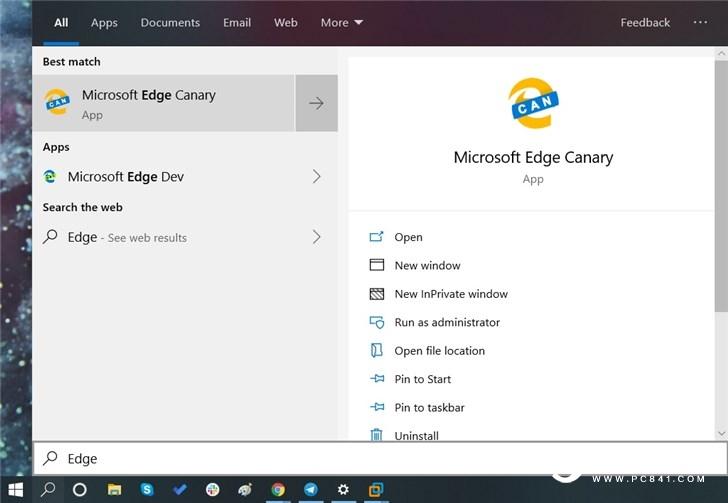Expand the More filter dropdown
The height and width of the screenshot is (503, 728).
click(342, 22)
